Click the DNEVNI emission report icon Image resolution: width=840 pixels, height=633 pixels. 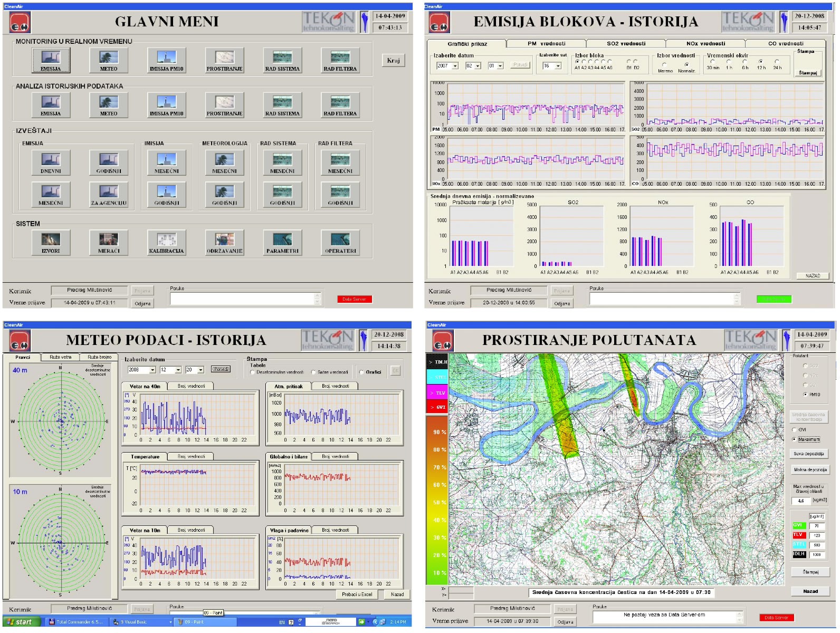51,162
